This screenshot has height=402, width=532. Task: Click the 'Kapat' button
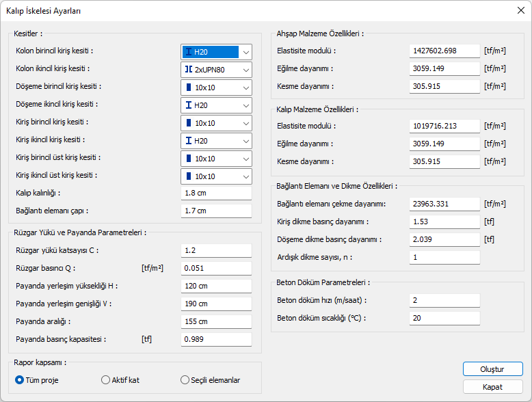(492, 387)
